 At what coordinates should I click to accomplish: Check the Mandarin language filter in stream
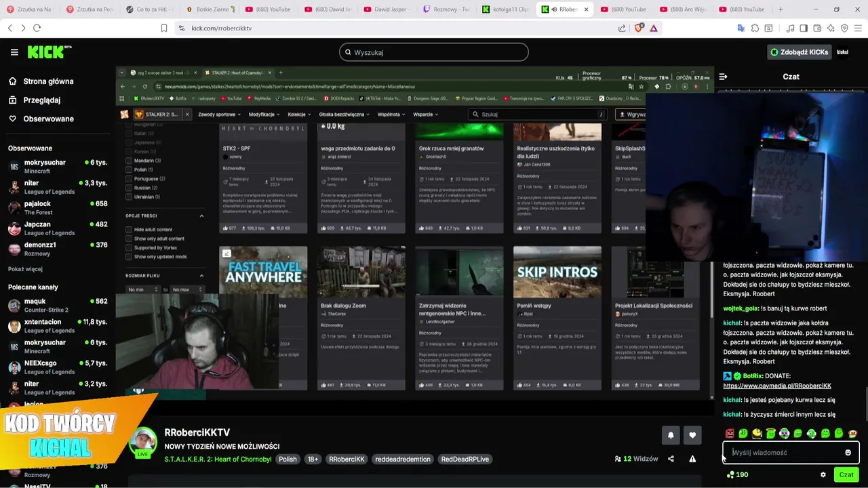point(129,161)
